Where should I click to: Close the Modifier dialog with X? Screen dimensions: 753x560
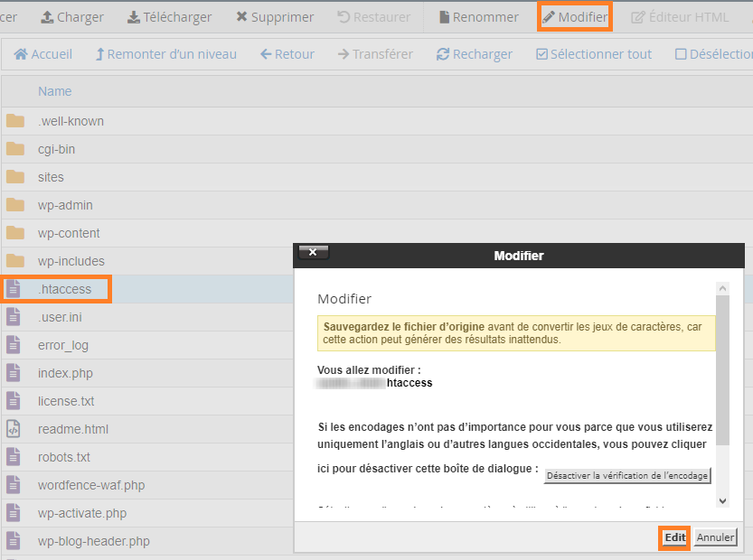pyautogui.click(x=313, y=252)
